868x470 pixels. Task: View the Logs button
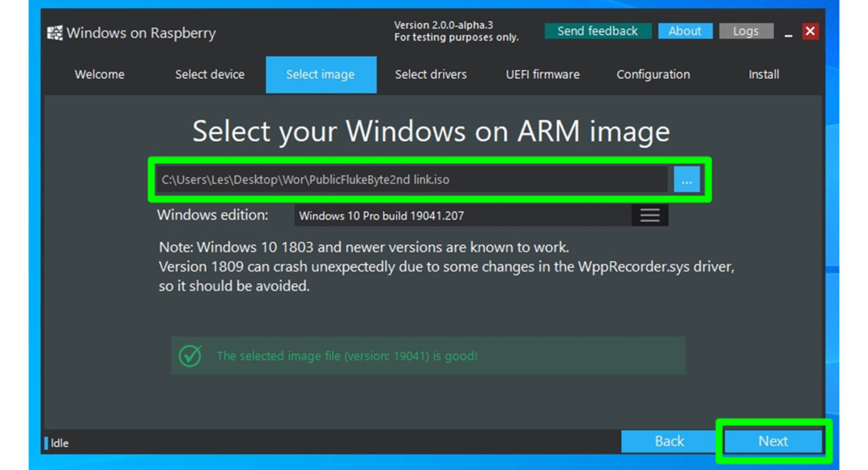pos(746,31)
